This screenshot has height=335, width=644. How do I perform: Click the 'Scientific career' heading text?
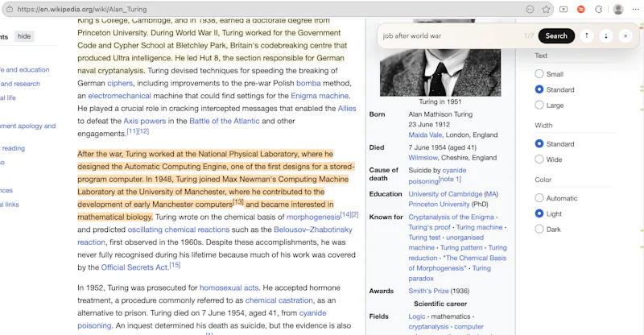coord(440,304)
